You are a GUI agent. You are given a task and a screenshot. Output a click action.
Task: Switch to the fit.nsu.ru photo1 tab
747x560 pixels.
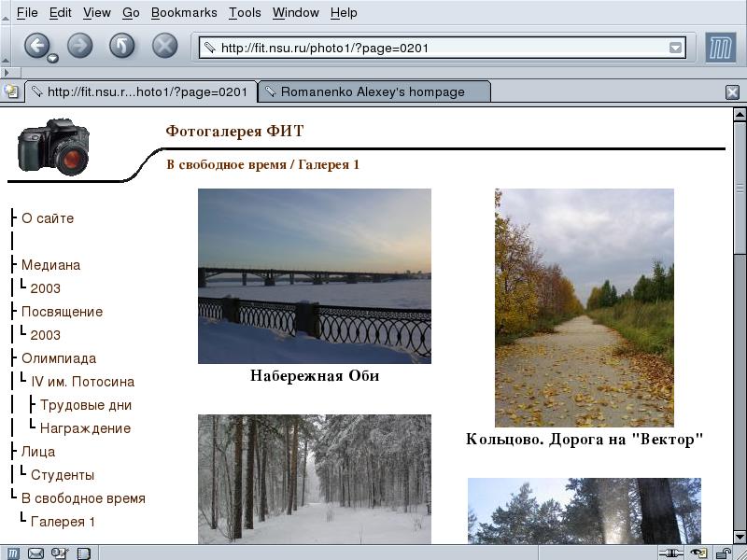point(141,91)
